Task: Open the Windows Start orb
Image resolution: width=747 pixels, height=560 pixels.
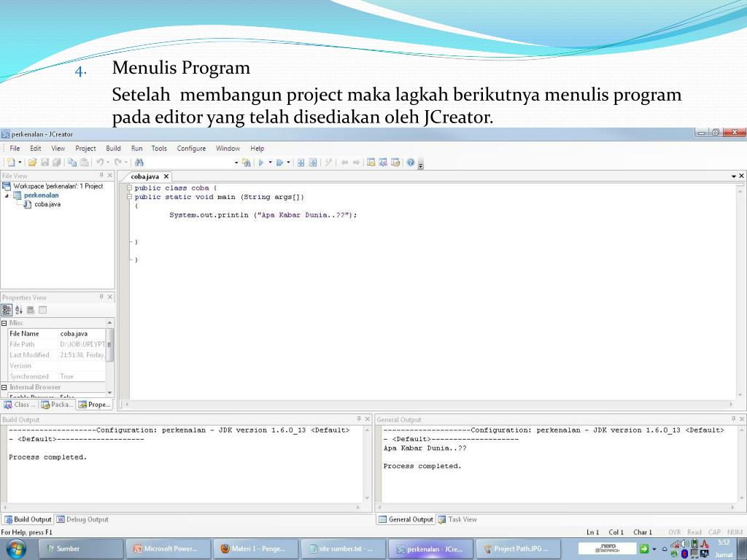Action: pyautogui.click(x=16, y=549)
